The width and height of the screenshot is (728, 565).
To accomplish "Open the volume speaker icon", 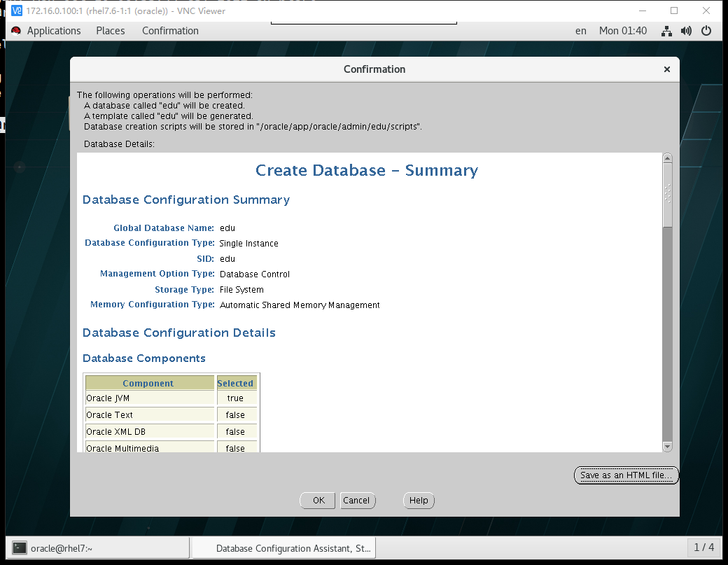I will click(x=686, y=31).
